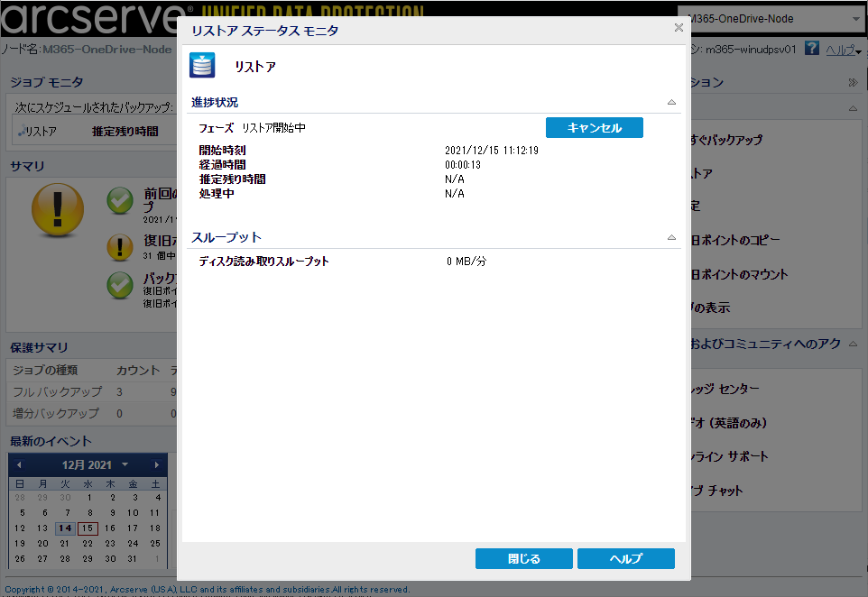Screen dimensions: 868x597
Task: Go to next month in calendar
Action: tap(157, 464)
